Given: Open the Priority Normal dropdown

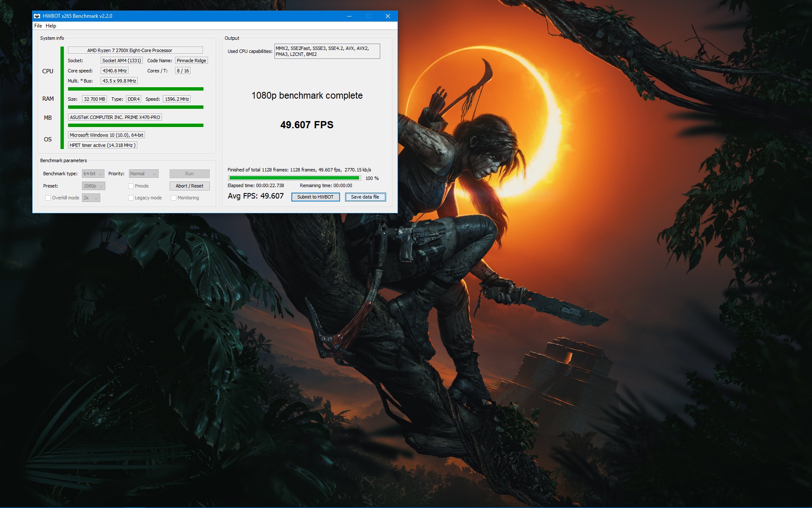Looking at the screenshot, I should click(x=143, y=174).
